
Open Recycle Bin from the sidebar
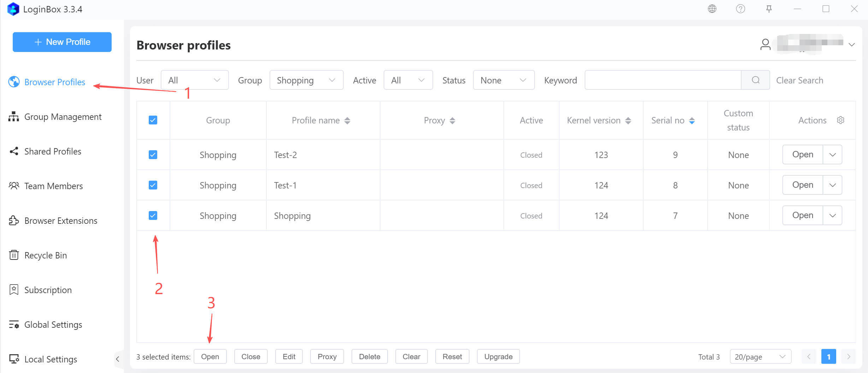45,255
